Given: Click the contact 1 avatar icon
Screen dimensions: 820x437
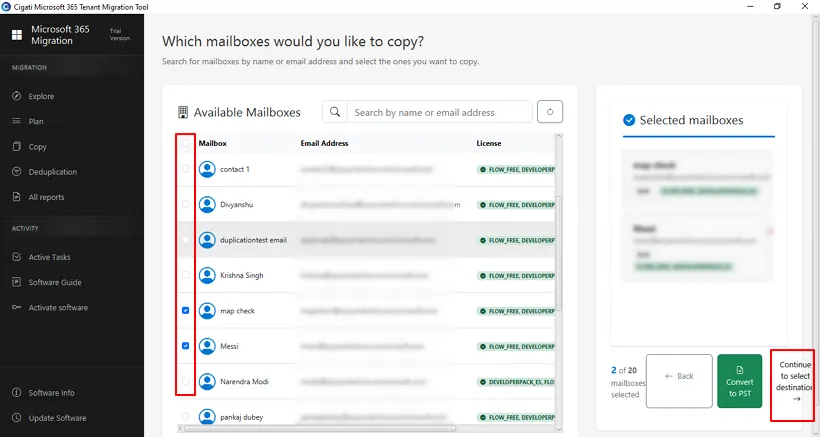Looking at the screenshot, I should [207, 169].
